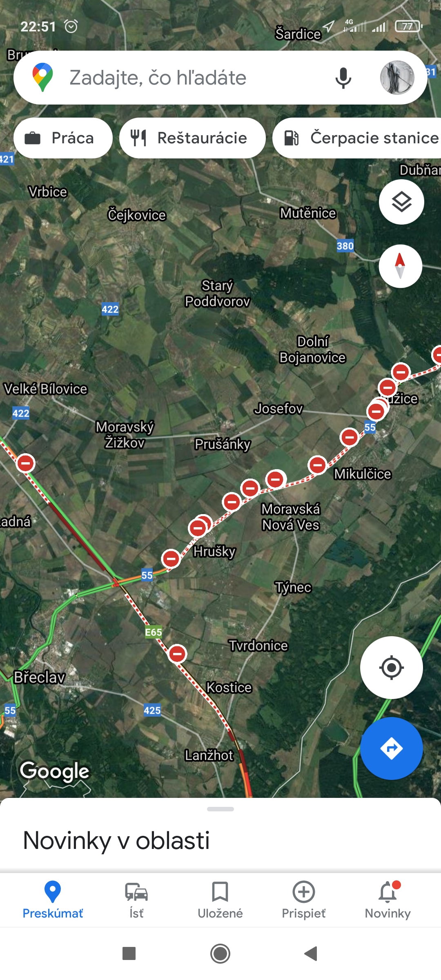The height and width of the screenshot is (980, 441).
Task: Tap the microphone voice search icon
Action: pyautogui.click(x=343, y=78)
